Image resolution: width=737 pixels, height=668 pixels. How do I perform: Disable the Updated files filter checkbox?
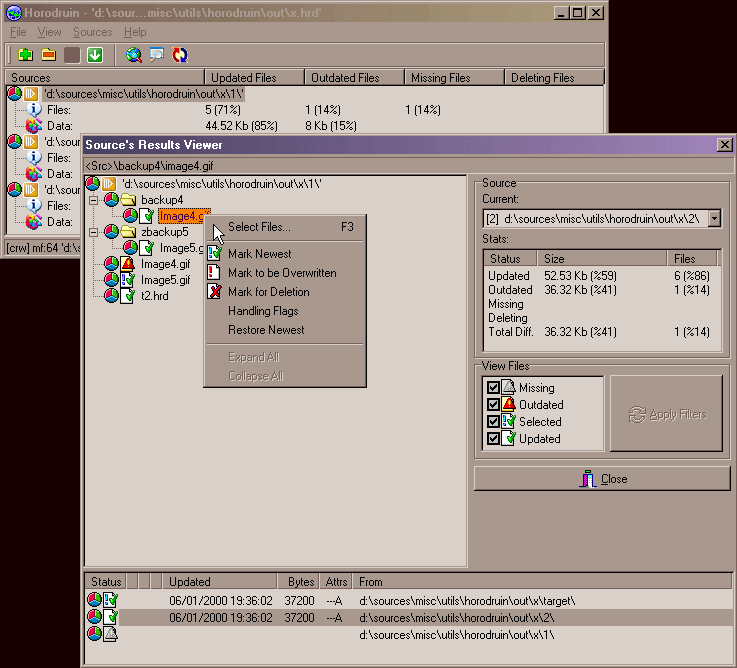tap(493, 439)
